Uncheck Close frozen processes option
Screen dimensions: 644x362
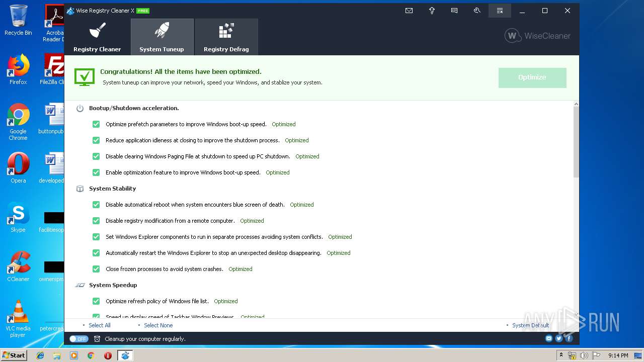(x=96, y=269)
